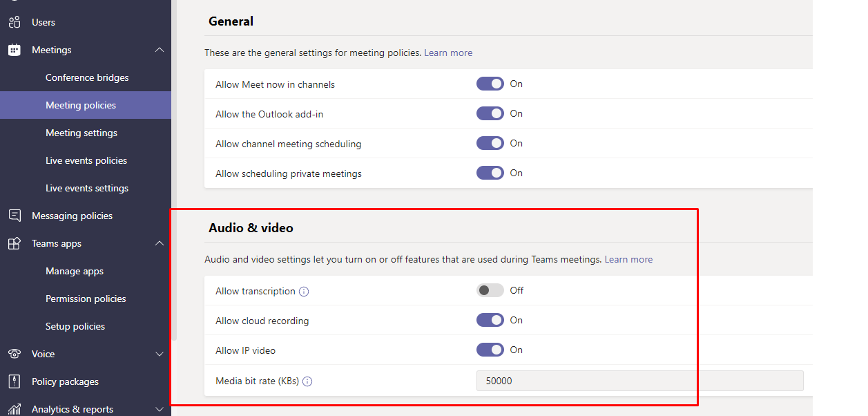
Task: Expand the Voice section
Action: click(160, 353)
